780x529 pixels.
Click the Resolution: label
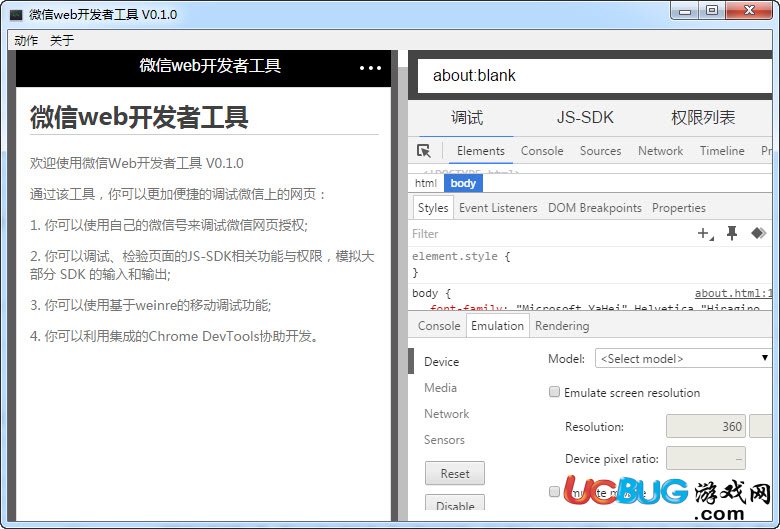[594, 427]
